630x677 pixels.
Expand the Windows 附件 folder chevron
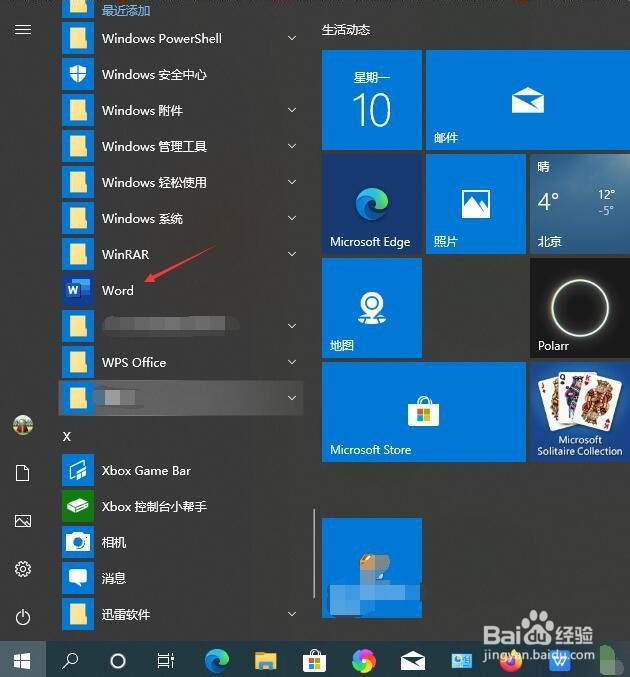coord(292,110)
